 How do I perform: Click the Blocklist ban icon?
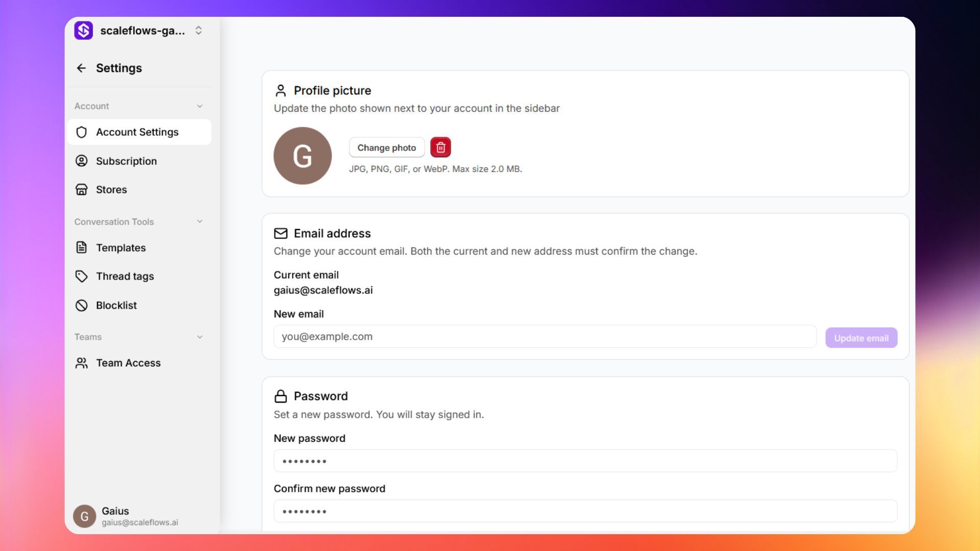tap(82, 305)
